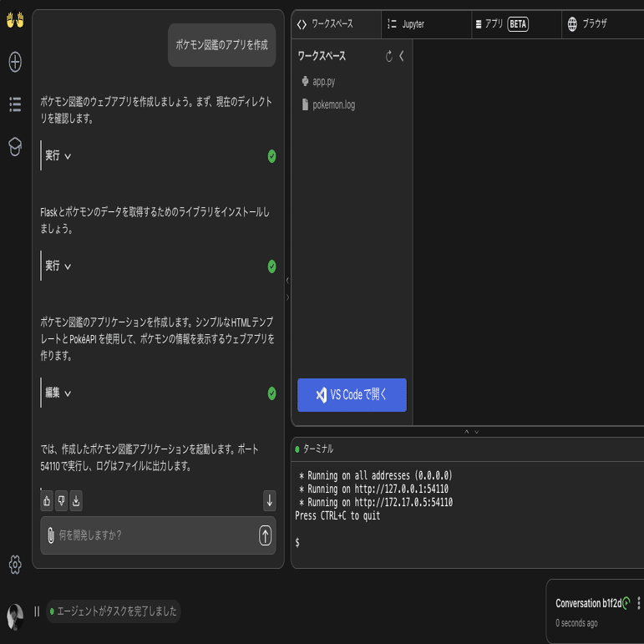Collapse the workspace file panel chevron
The height and width of the screenshot is (644, 644).
402,56
